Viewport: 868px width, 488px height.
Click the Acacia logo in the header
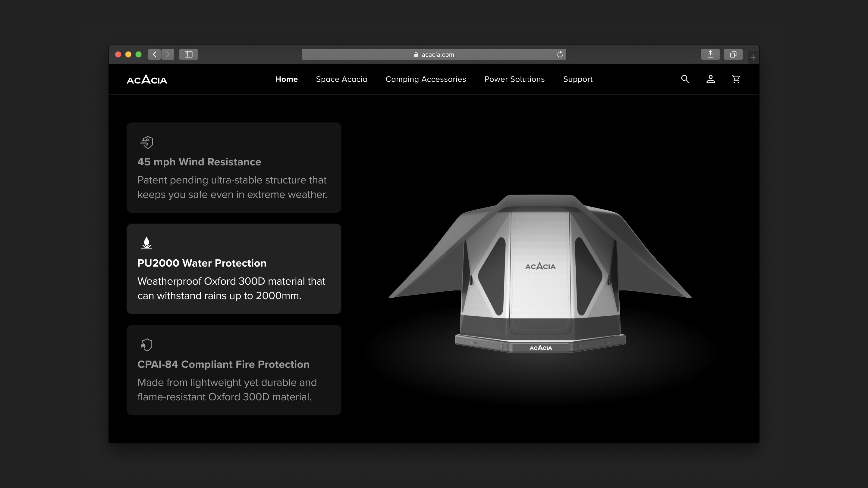[x=147, y=80]
